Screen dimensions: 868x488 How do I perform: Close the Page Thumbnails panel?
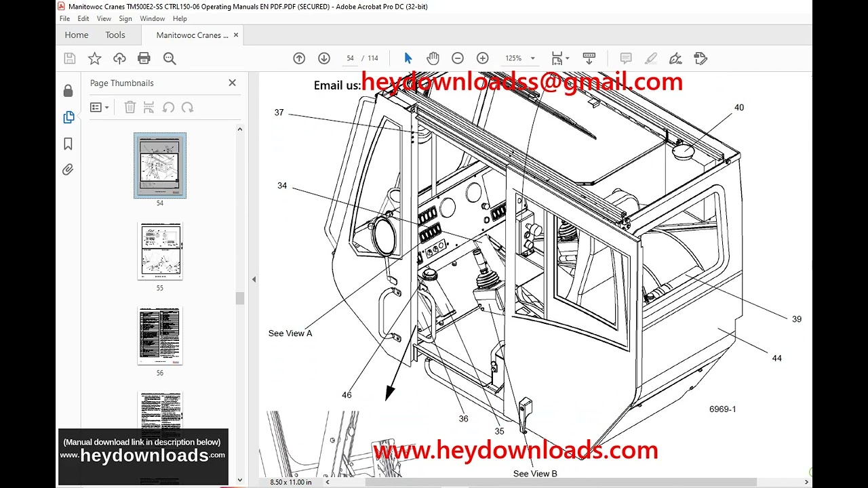(x=232, y=83)
